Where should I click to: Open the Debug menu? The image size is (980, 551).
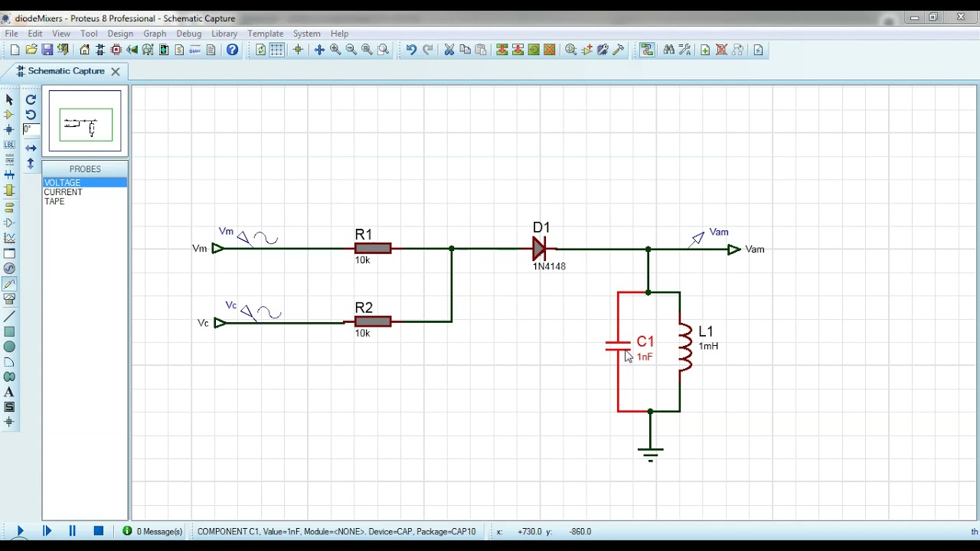point(189,34)
